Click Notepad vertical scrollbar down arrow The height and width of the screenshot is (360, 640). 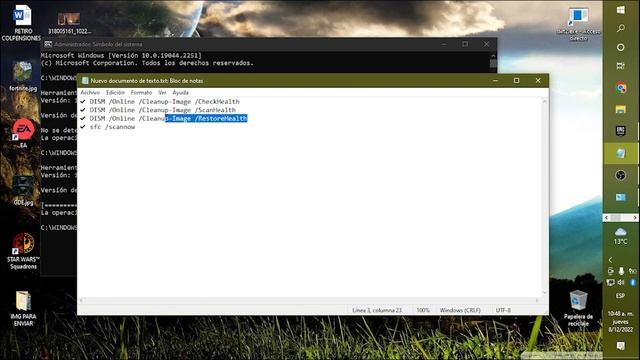click(544, 293)
